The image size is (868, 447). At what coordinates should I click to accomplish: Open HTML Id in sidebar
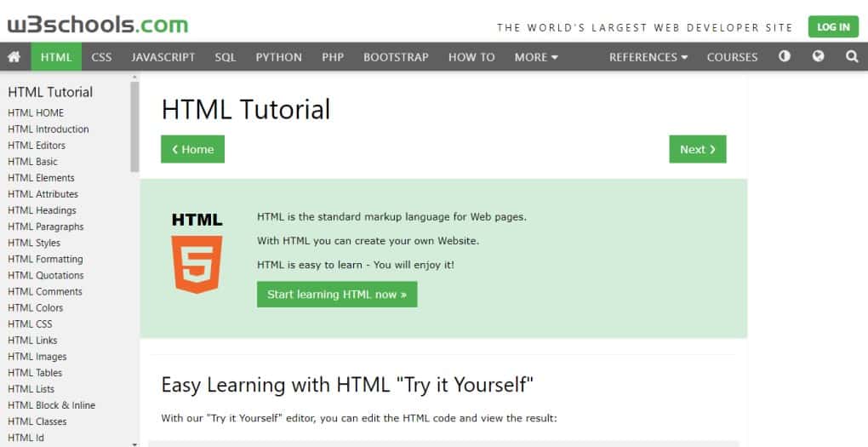[x=26, y=438]
